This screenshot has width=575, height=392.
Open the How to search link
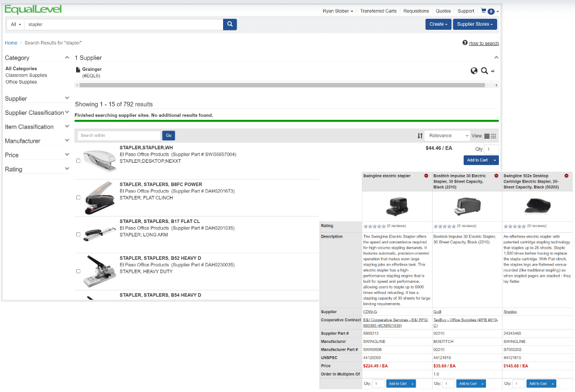483,43
